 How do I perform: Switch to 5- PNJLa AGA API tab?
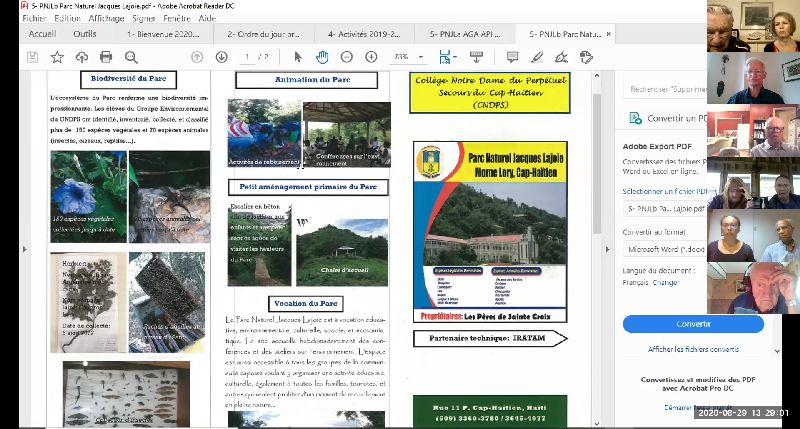[465, 34]
